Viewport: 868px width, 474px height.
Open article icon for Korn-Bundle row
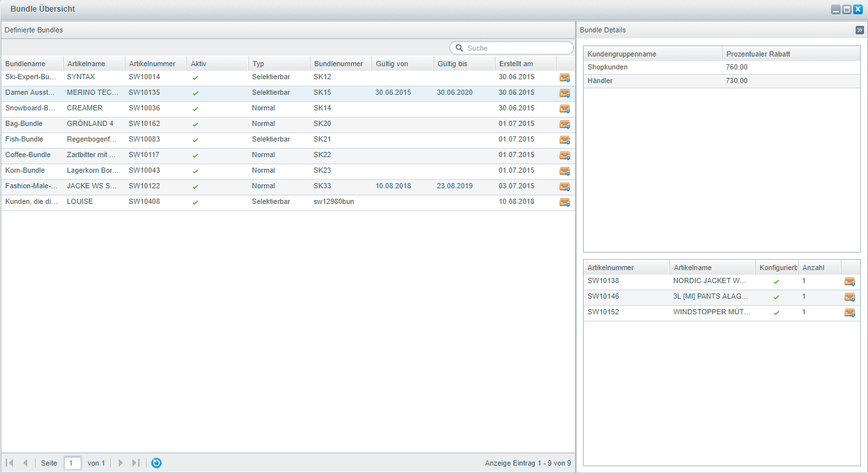point(565,171)
